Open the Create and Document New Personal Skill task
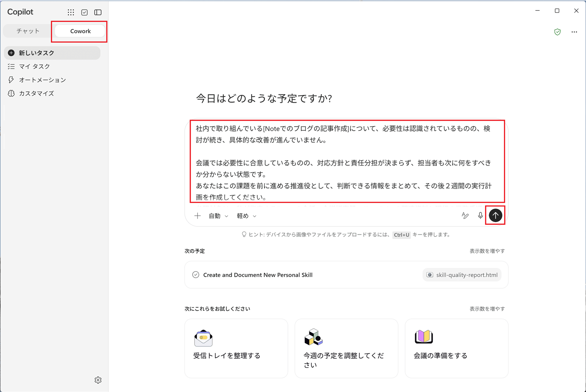 click(x=346, y=275)
